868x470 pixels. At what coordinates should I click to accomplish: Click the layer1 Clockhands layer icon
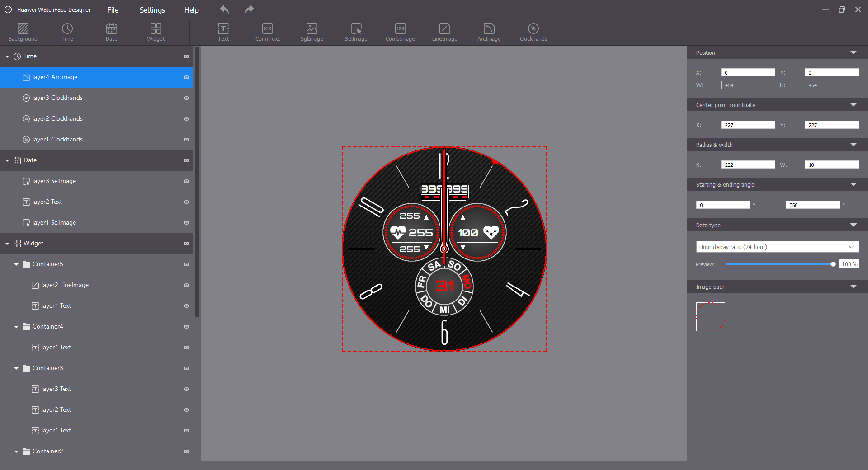(x=26, y=140)
